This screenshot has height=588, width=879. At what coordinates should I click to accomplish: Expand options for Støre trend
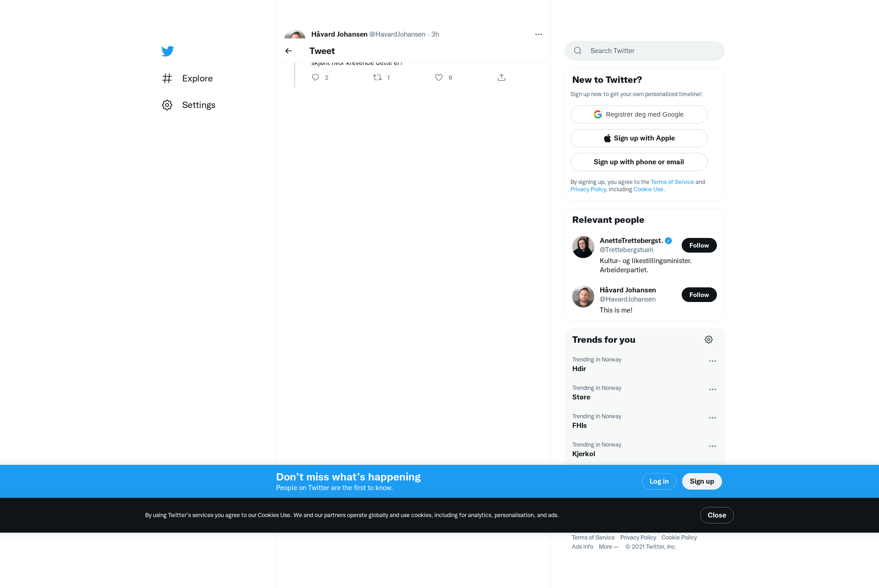[x=712, y=389]
